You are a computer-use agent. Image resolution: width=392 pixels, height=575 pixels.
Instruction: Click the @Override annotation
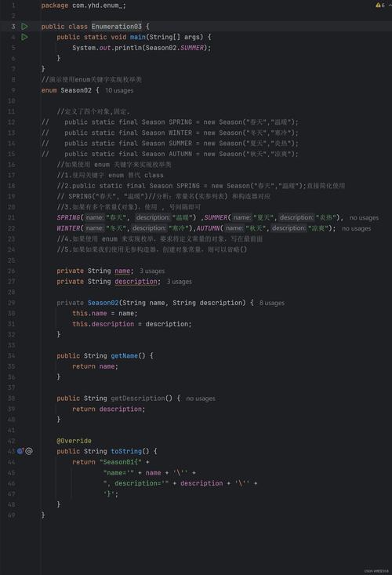pyautogui.click(x=74, y=441)
